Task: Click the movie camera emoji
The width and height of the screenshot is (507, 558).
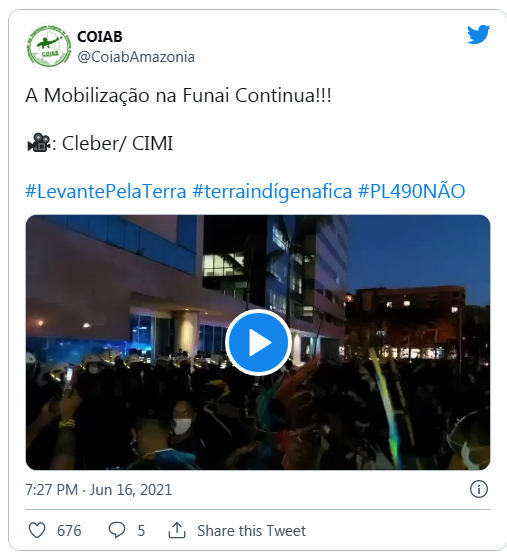Action: click(x=39, y=143)
